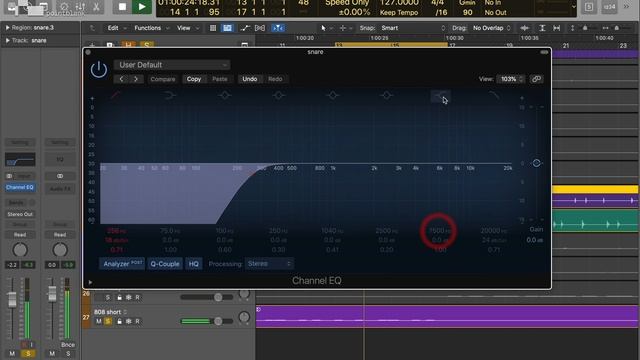Enable the 1040 Hz bell band icon

tap(333, 95)
